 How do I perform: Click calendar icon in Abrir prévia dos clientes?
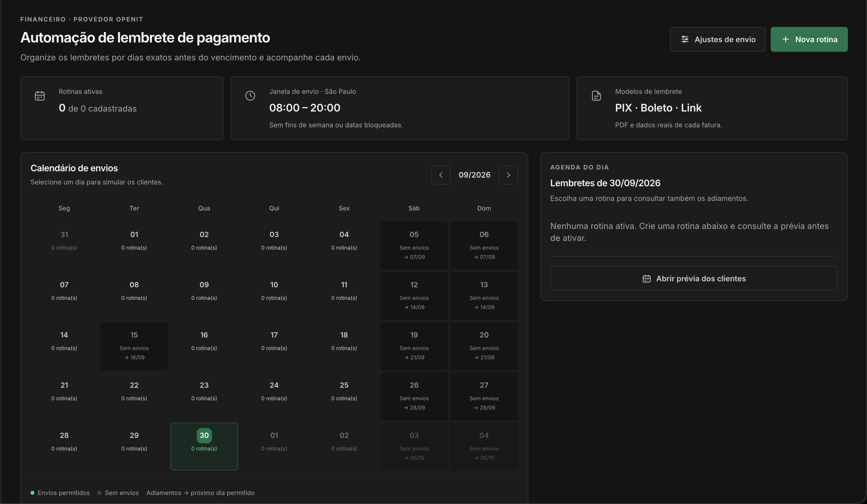point(646,279)
